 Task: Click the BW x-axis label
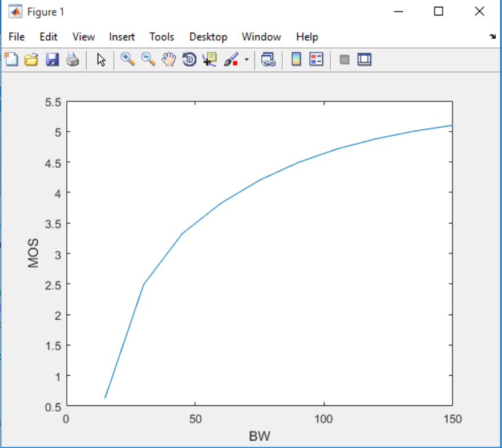(260, 436)
